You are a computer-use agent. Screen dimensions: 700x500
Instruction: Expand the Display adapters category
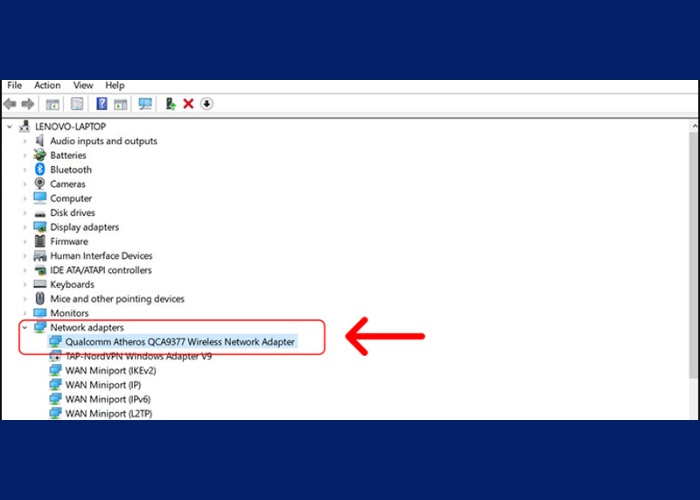point(25,227)
